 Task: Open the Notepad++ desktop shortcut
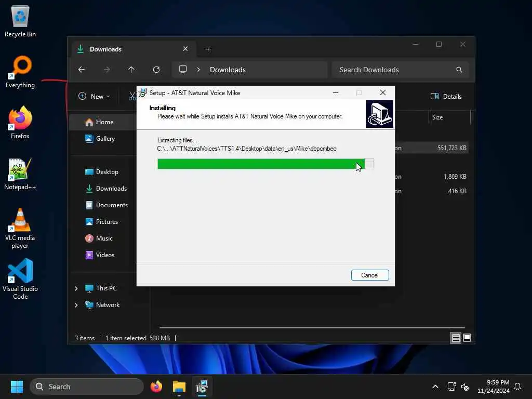pos(20,174)
